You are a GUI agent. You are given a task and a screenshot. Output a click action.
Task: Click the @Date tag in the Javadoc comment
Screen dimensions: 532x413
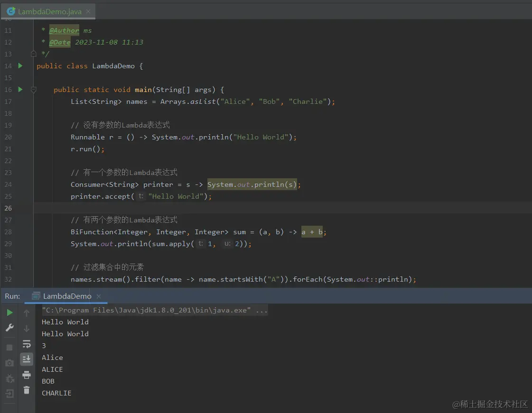pyautogui.click(x=60, y=42)
